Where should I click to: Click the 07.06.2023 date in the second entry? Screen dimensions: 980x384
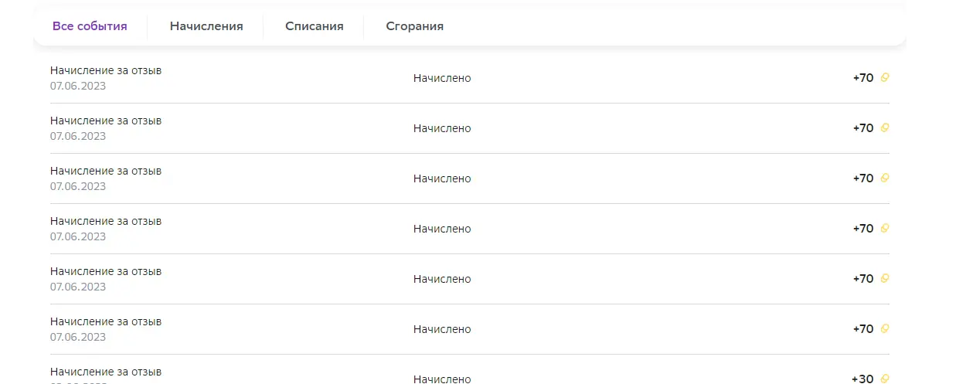[78, 136]
